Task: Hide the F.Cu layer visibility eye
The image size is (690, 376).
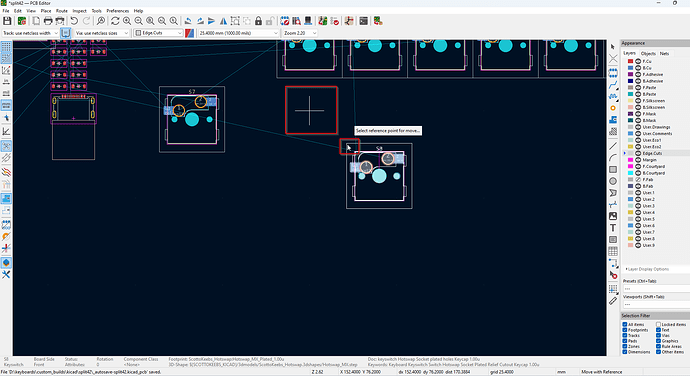Action: click(x=638, y=61)
